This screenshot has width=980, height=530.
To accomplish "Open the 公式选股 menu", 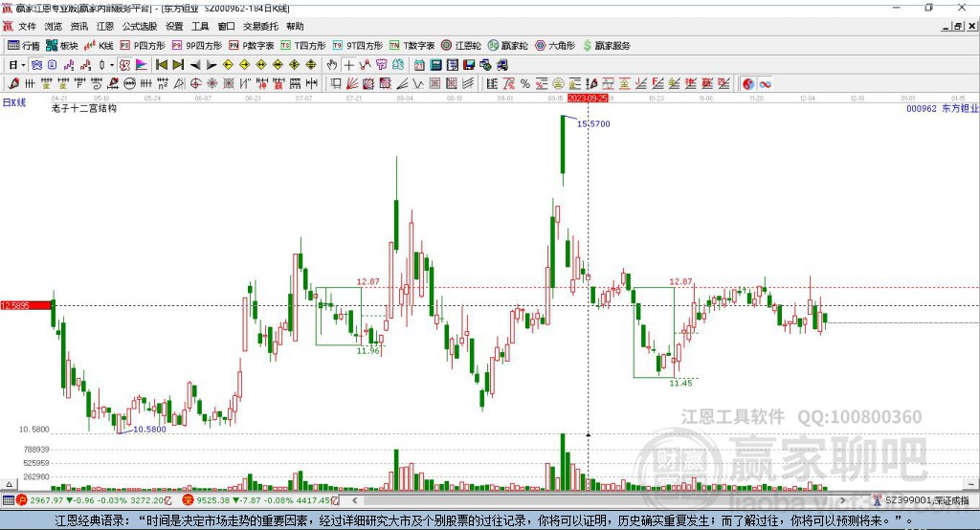I will 140,26.
